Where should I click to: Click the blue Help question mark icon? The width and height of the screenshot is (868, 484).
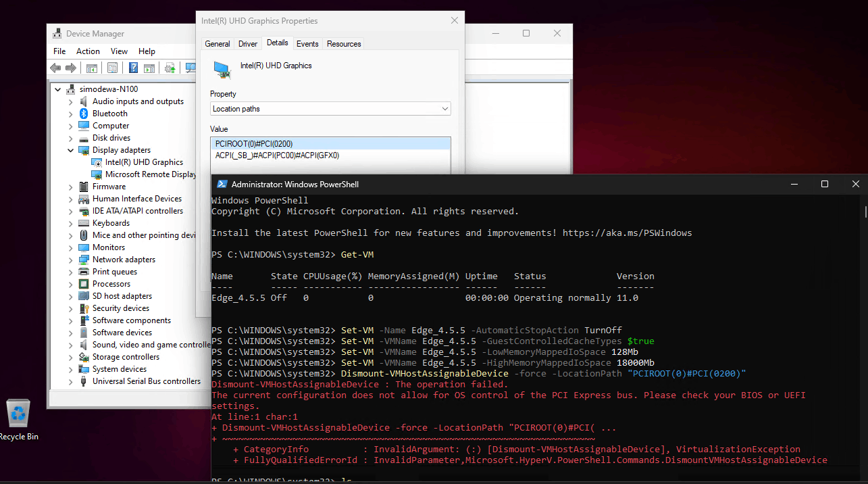click(134, 68)
